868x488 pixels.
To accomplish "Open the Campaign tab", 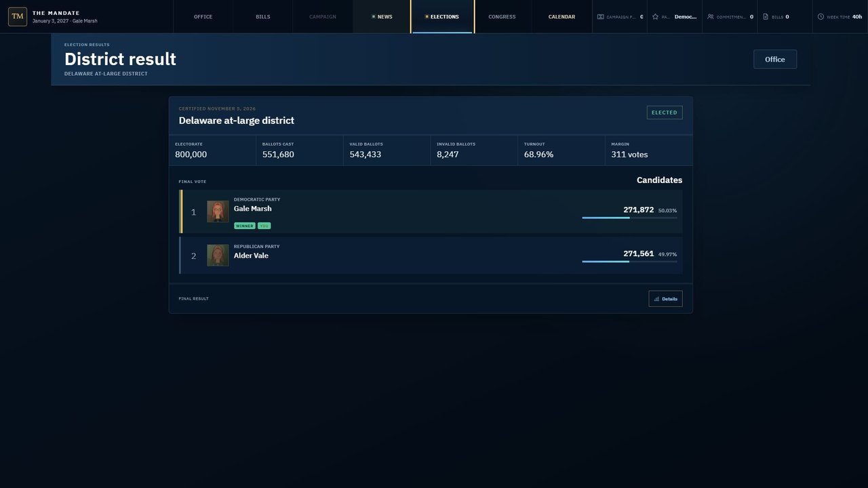I will (322, 16).
